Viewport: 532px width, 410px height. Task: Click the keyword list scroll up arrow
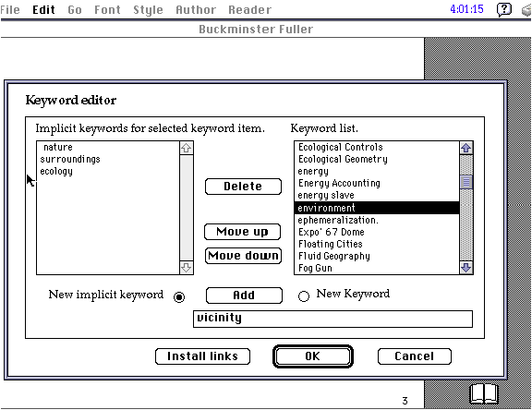pyautogui.click(x=466, y=148)
